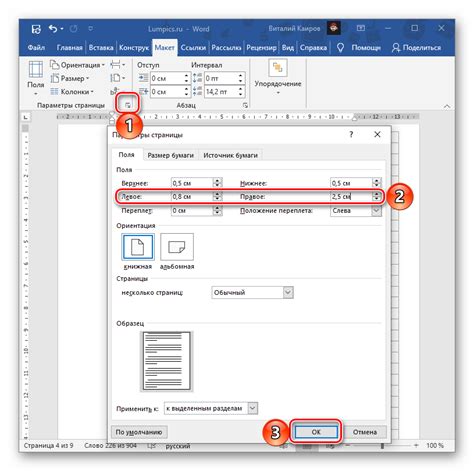The height and width of the screenshot is (471, 474).
Task: Click the Колонки columns icon
Action: pos(55,91)
